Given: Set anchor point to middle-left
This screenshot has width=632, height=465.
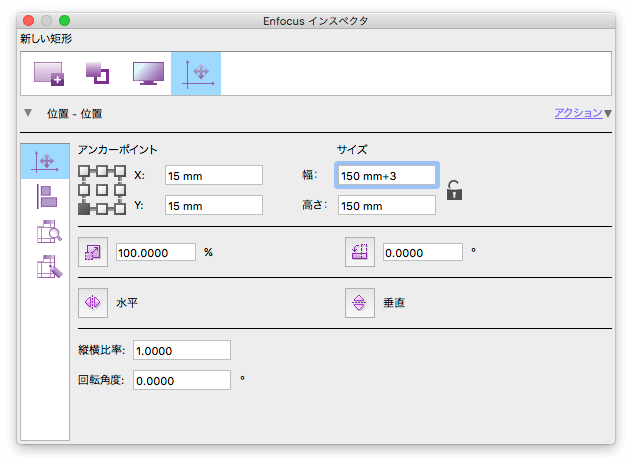Looking at the screenshot, I should point(84,190).
